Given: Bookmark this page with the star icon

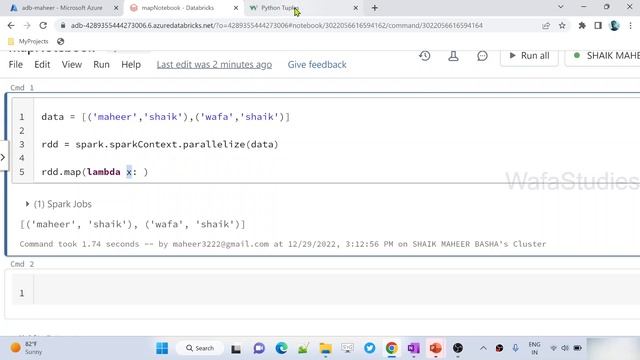Looking at the screenshot, I should [562, 25].
